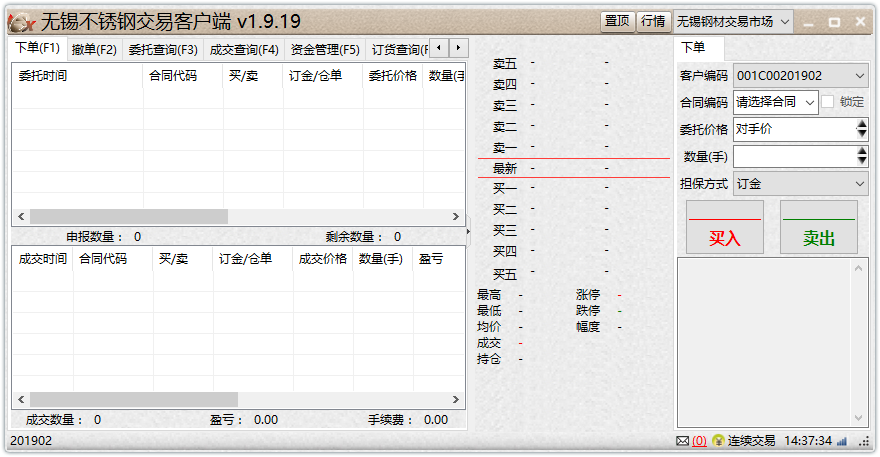Switch to the 撤单(F2) tab
Image resolution: width=880 pixels, height=457 pixels.
(x=94, y=49)
